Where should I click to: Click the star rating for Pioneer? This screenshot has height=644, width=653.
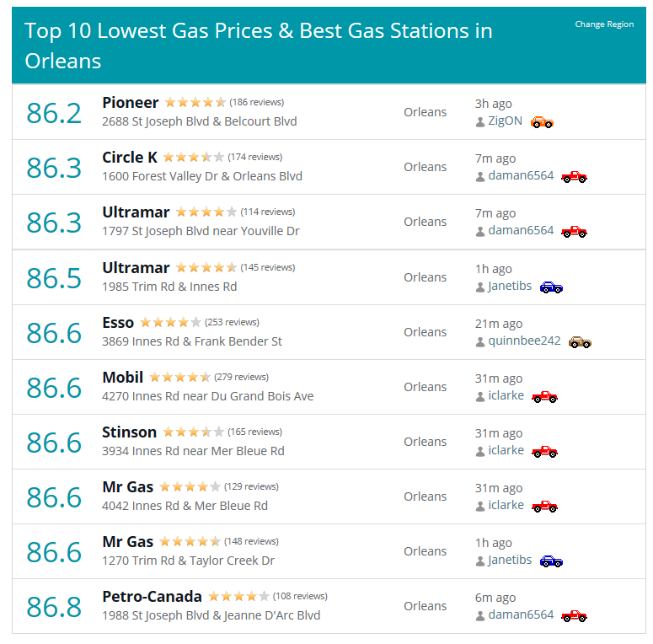pyautogui.click(x=195, y=103)
